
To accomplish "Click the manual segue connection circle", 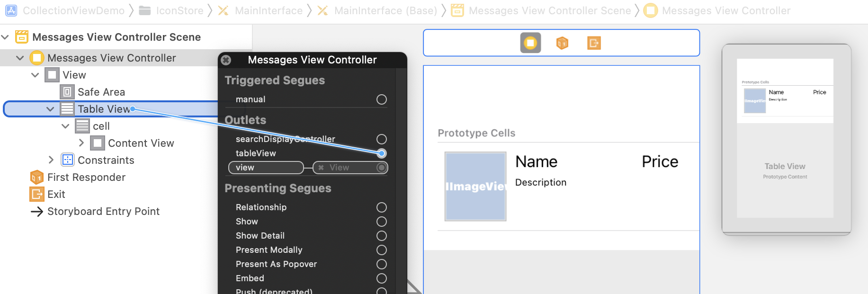I will coord(381,99).
